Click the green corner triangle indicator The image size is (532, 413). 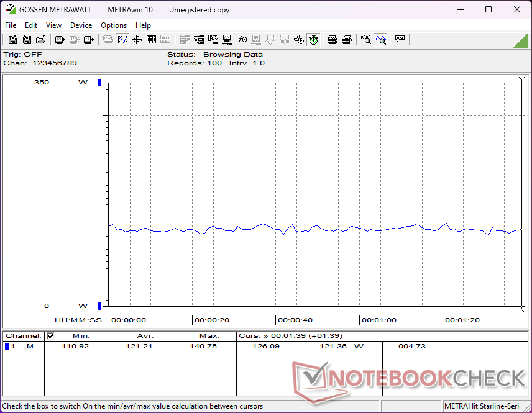tap(521, 41)
